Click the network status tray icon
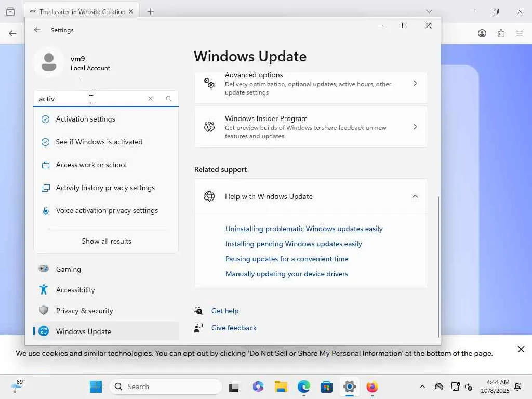 pos(455,387)
